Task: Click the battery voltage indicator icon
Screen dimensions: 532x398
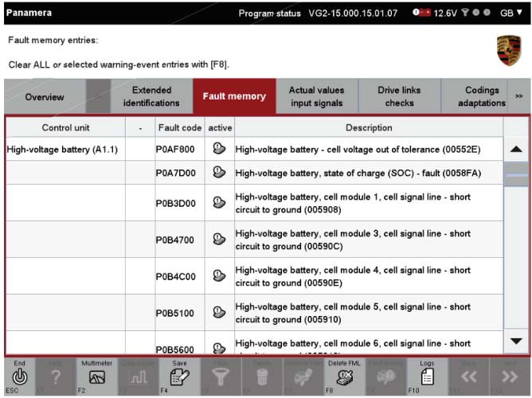Action: pos(422,13)
